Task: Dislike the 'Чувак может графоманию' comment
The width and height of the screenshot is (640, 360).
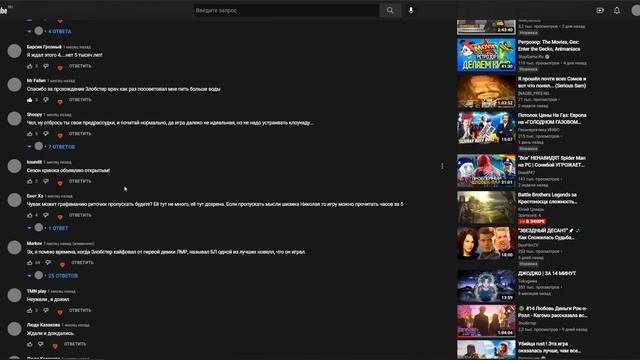Action: [46, 215]
